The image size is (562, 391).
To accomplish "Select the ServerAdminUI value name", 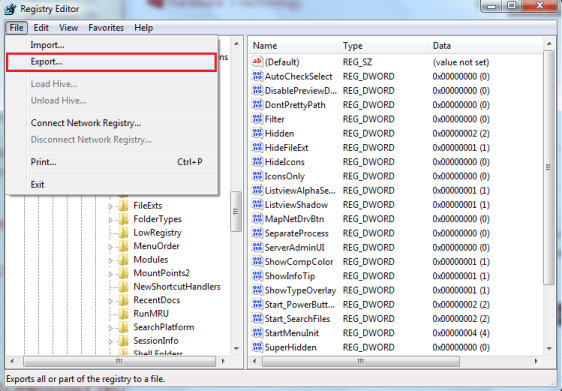I will [x=295, y=247].
